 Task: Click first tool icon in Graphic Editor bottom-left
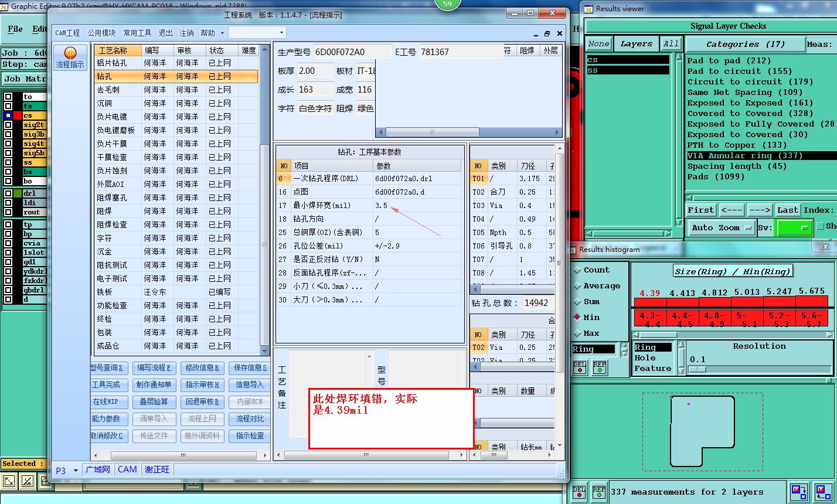point(9,481)
